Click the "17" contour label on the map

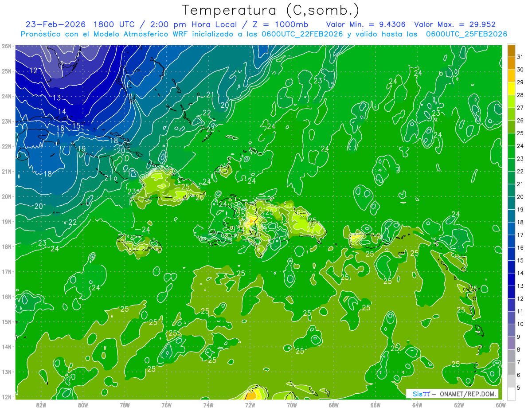[60, 135]
